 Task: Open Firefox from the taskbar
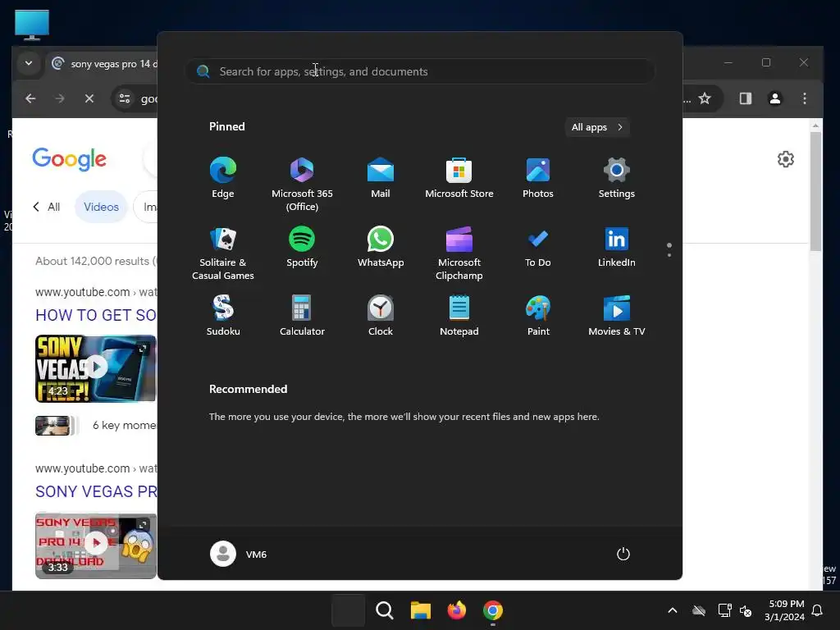456,610
